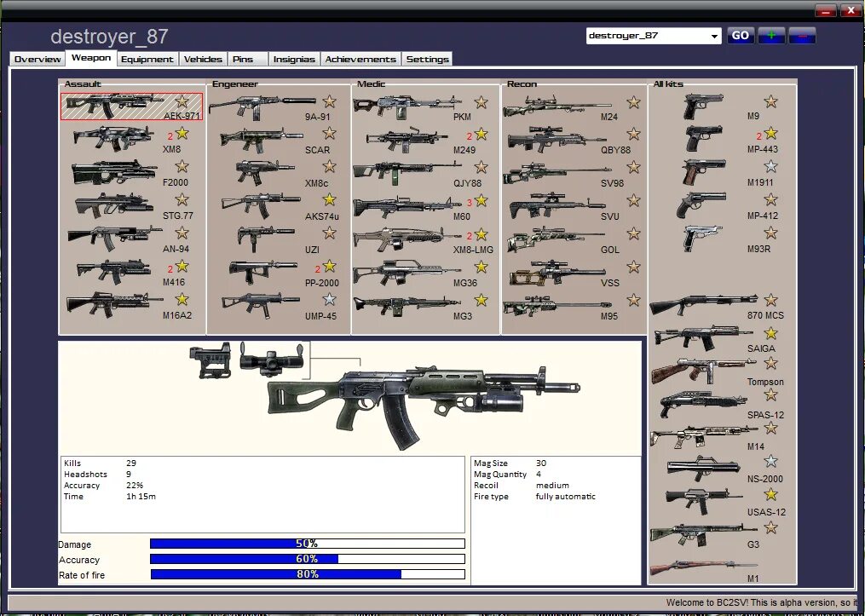Image resolution: width=865 pixels, height=616 pixels.
Task: Click the SVU sniper rifle icon
Action: point(557,205)
